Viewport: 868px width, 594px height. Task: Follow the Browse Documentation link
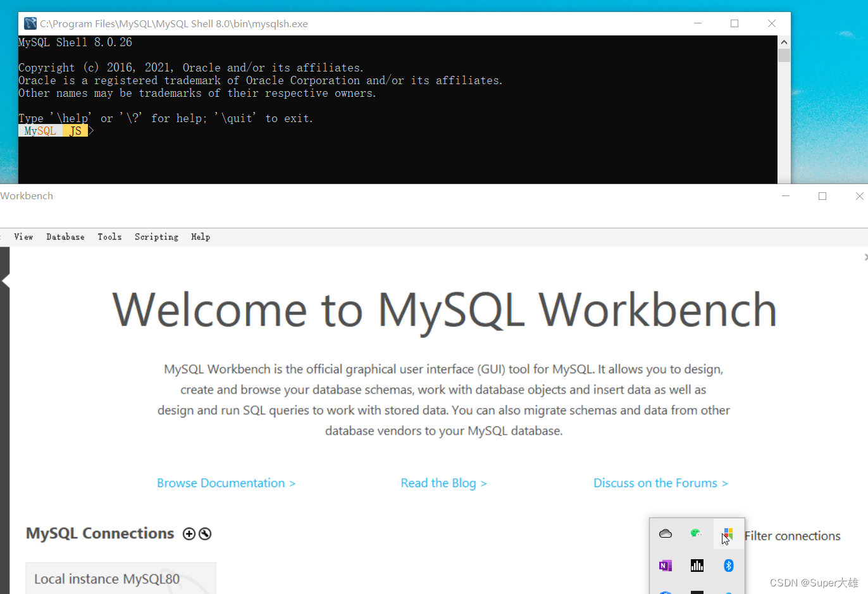226,483
